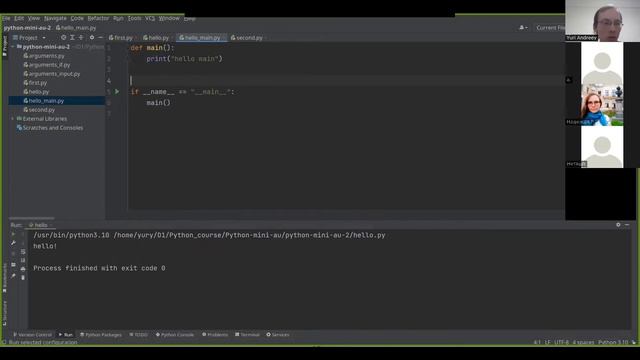The width and height of the screenshot is (640, 360).
Task: Open the Tools menu
Action: point(134,18)
